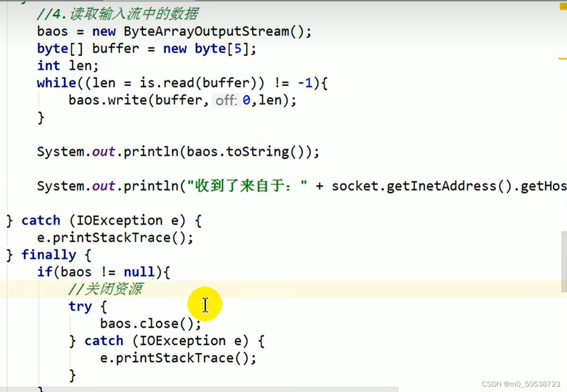Click the last e.printStackTrace() line
Screen dimensions: 567x392
(x=178, y=358)
